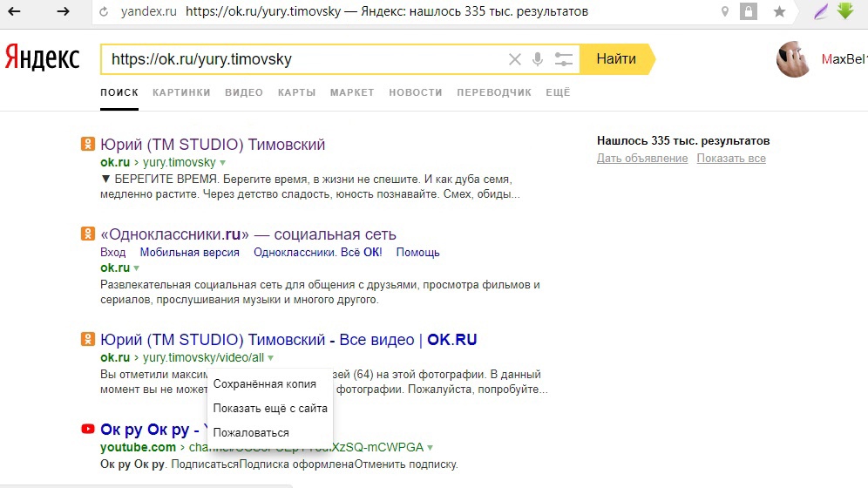Clear the search query with the X icon

tap(515, 59)
